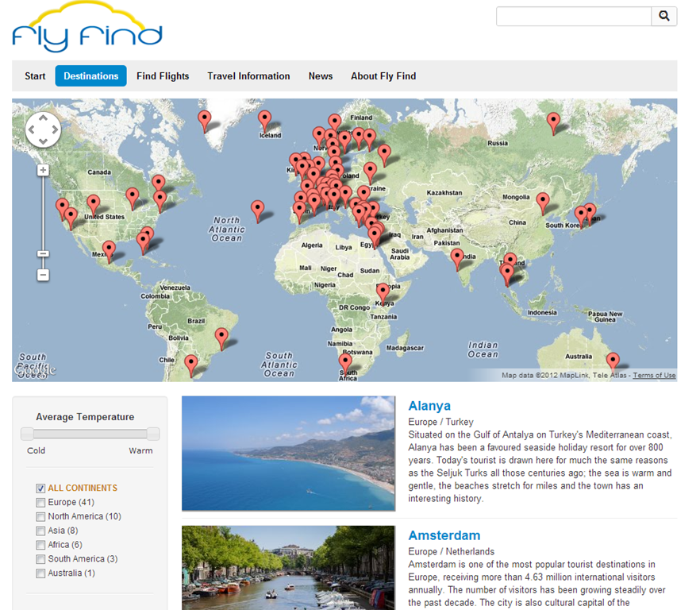700x610 pixels.
Task: Open the Alanya destination link
Action: (x=429, y=406)
